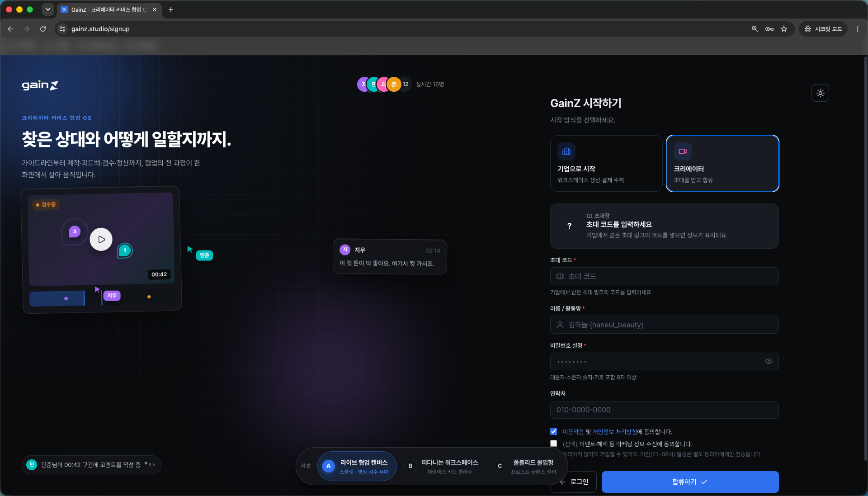Select the 기업으로 시작 signup option

tap(606, 163)
